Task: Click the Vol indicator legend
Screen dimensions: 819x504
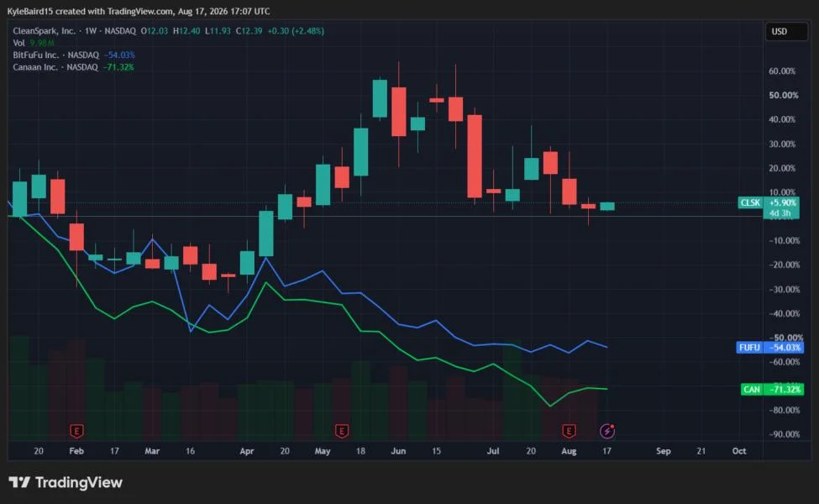Action: 18,43
